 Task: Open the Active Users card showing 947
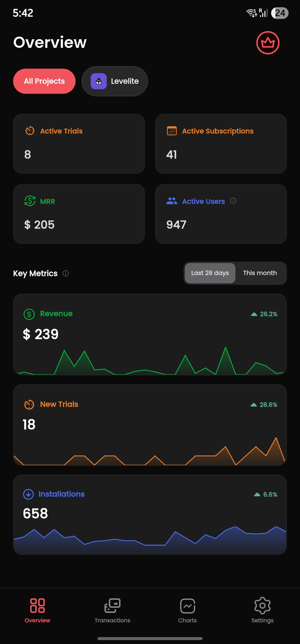221,214
